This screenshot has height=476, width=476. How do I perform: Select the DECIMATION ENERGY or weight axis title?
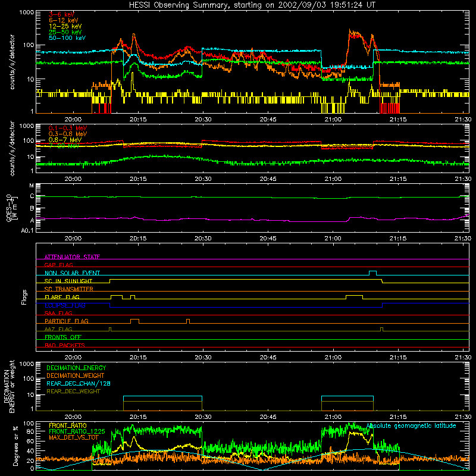tap(9, 386)
